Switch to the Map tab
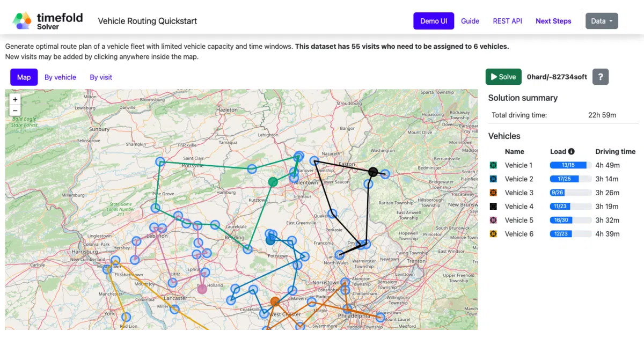The height and width of the screenshot is (338, 644). [x=24, y=77]
